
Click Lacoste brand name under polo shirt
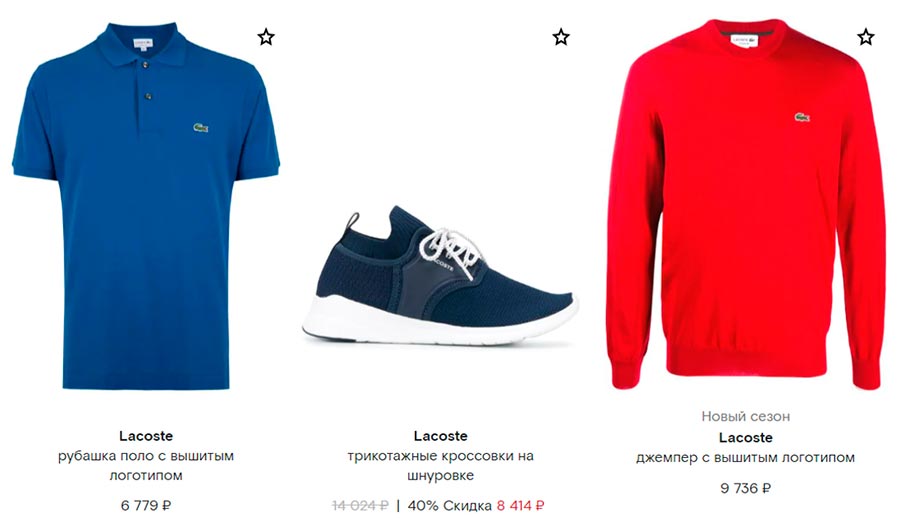(x=146, y=436)
